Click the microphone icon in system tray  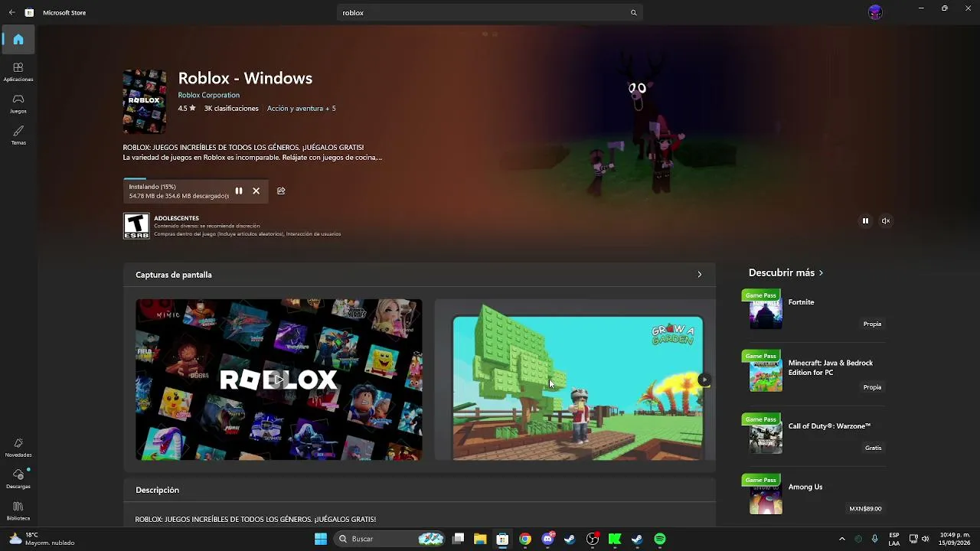pyautogui.click(x=875, y=539)
